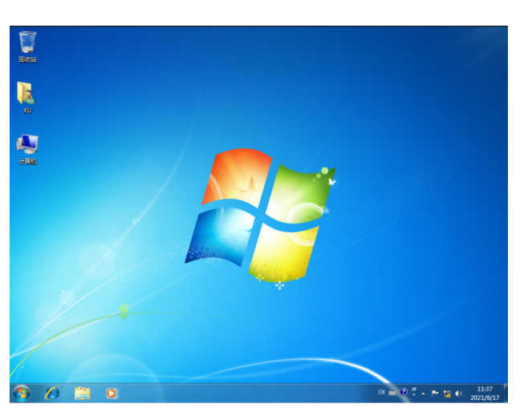Click the Show desktop button
Image resolution: width=532 pixels, height=420 pixels.
tap(506, 394)
